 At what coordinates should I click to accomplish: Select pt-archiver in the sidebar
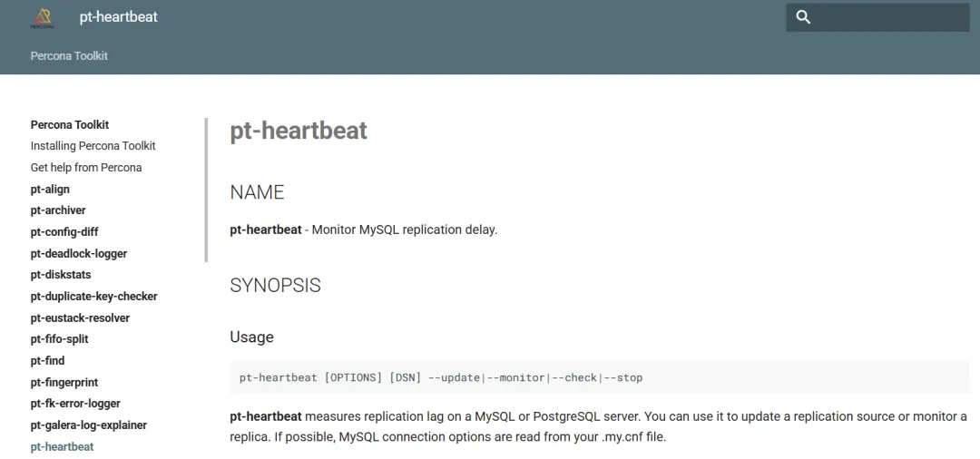point(58,210)
